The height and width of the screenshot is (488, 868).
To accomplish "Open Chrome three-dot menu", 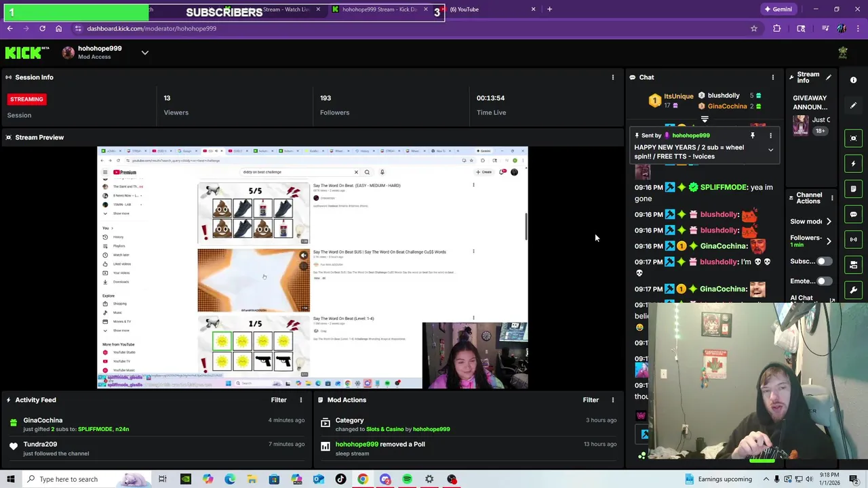I will pos(858,28).
